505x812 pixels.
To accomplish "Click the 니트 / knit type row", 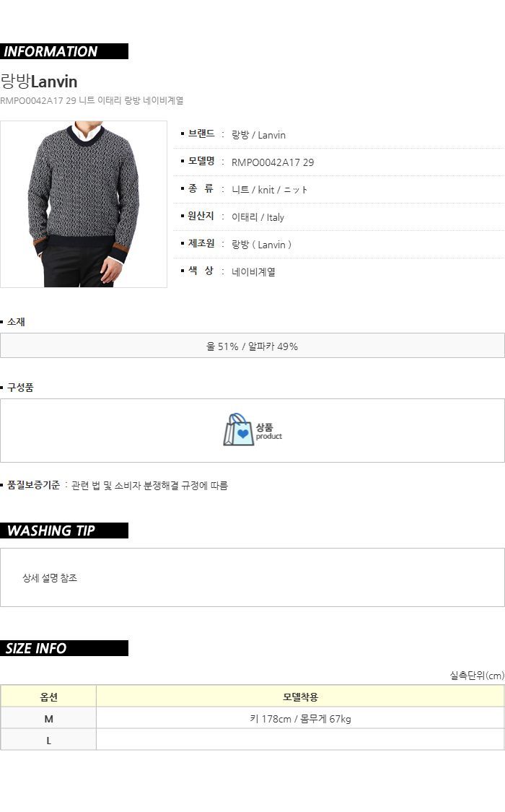I will coord(339,190).
